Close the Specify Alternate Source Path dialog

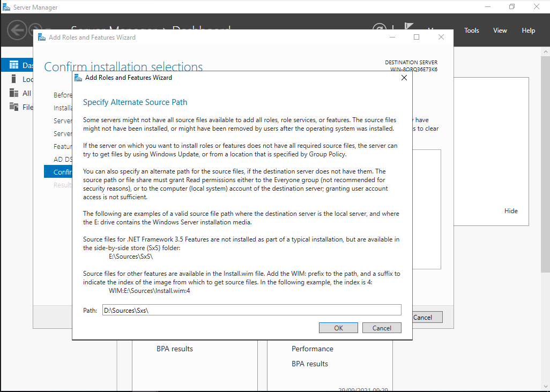tap(404, 78)
